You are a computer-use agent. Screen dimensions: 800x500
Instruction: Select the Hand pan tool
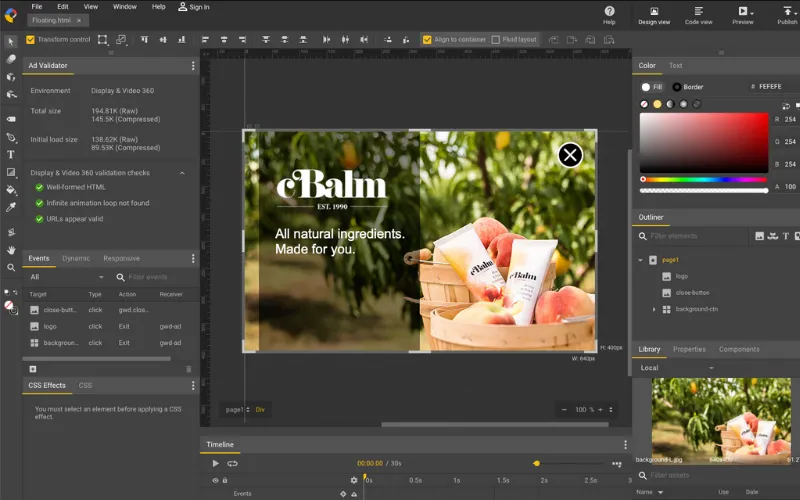coord(11,250)
